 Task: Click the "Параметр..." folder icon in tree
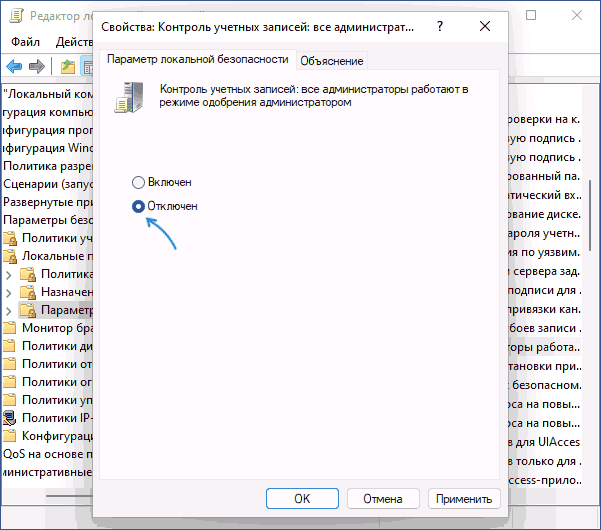[28, 310]
